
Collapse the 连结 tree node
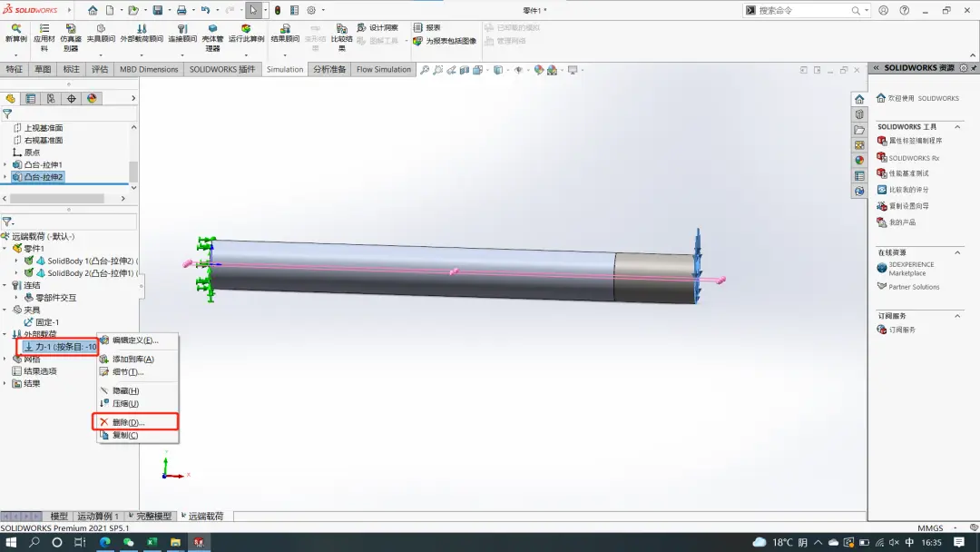[x=5, y=285]
